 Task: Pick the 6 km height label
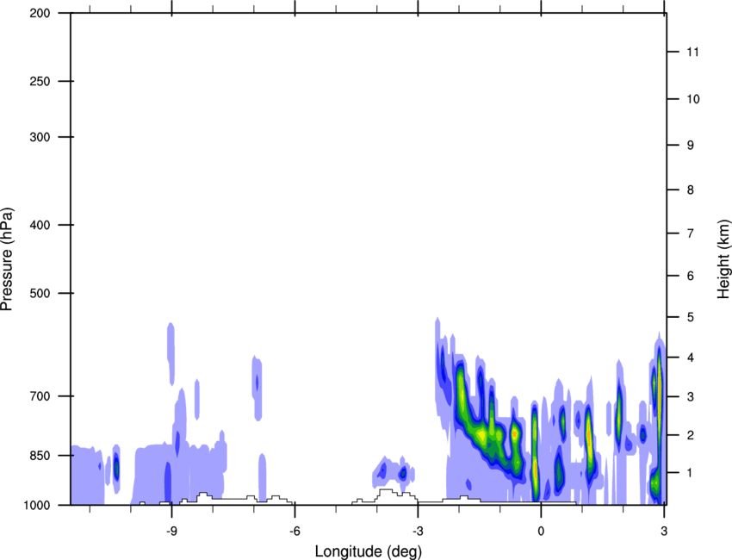(x=691, y=276)
